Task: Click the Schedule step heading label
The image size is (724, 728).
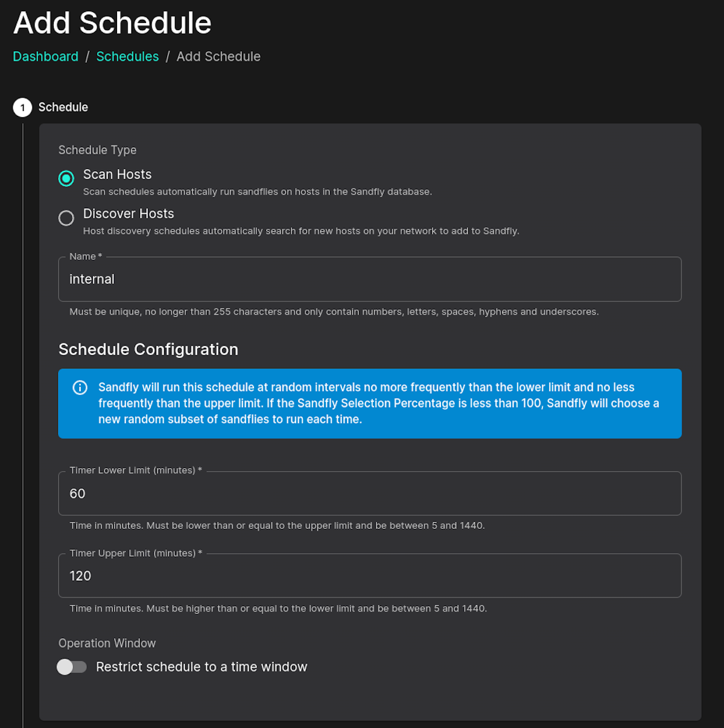Action: click(x=63, y=107)
